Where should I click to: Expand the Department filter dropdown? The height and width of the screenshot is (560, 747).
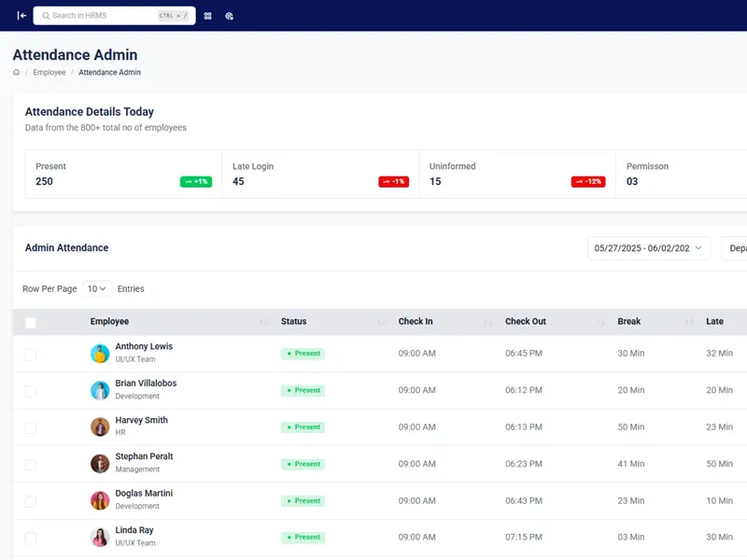tap(735, 248)
